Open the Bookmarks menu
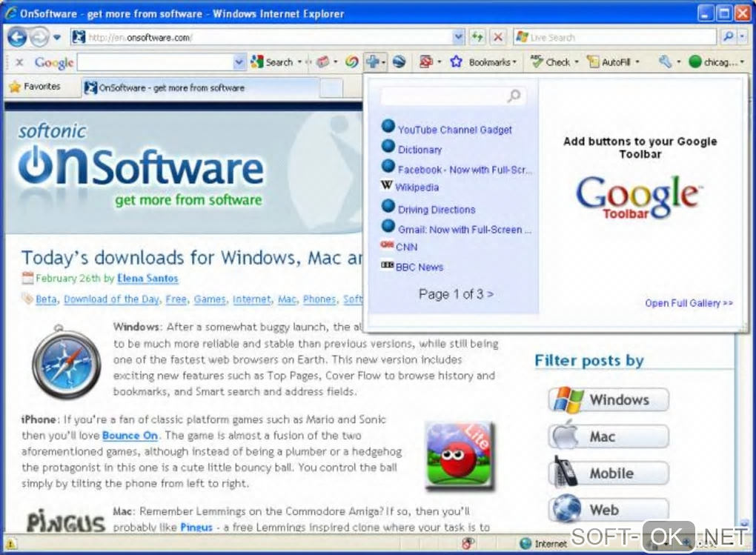 point(492,62)
